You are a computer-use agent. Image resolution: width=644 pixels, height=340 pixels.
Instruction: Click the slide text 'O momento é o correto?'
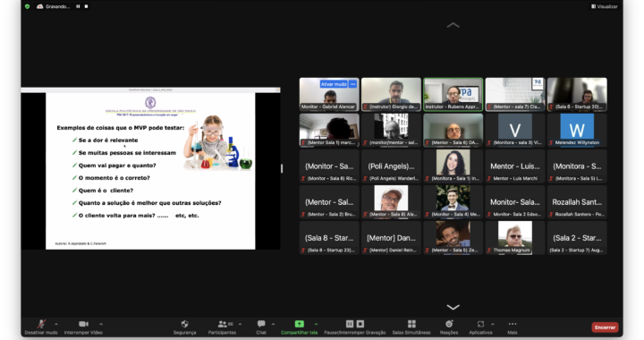(114, 178)
